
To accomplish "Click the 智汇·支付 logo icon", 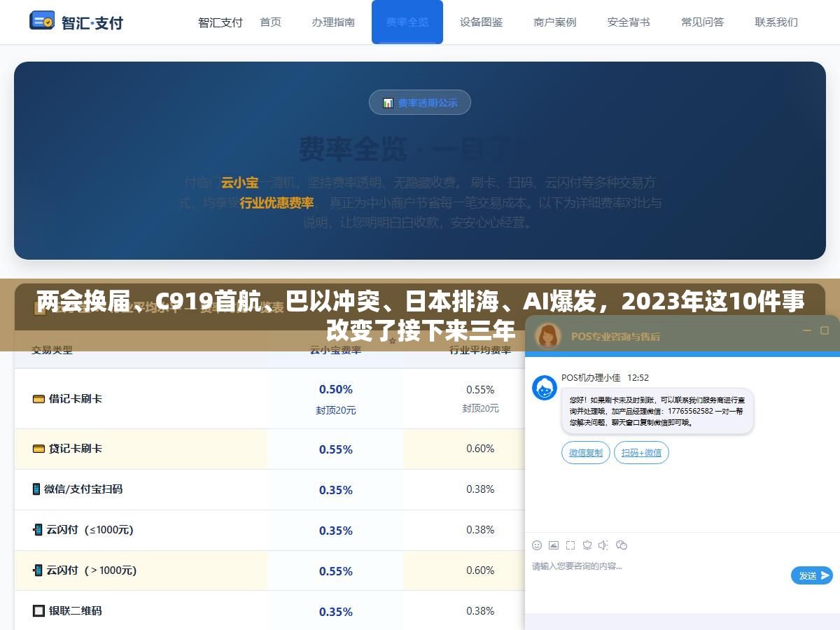I will (42, 20).
